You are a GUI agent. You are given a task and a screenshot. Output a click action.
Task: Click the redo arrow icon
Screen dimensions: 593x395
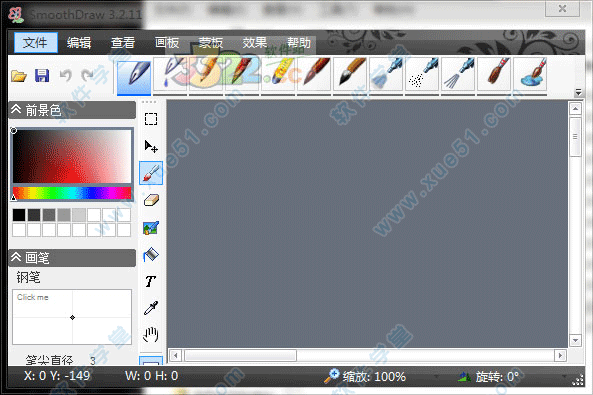coord(87,75)
